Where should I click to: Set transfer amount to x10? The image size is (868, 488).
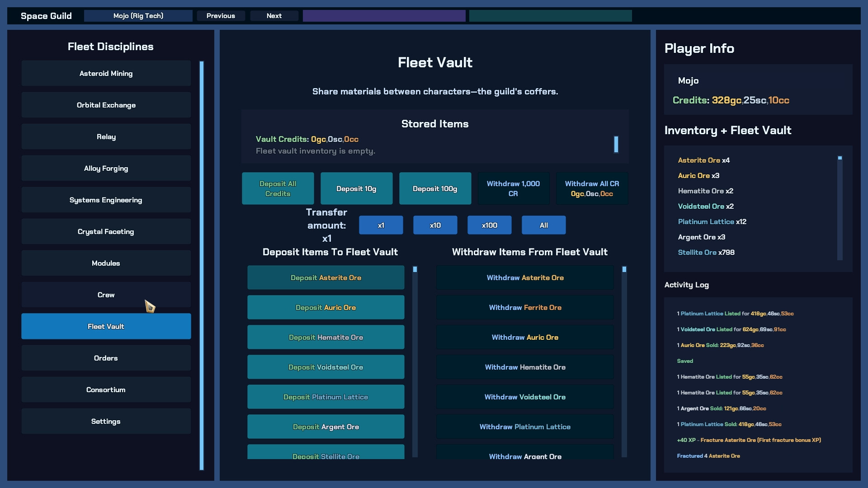pos(435,225)
